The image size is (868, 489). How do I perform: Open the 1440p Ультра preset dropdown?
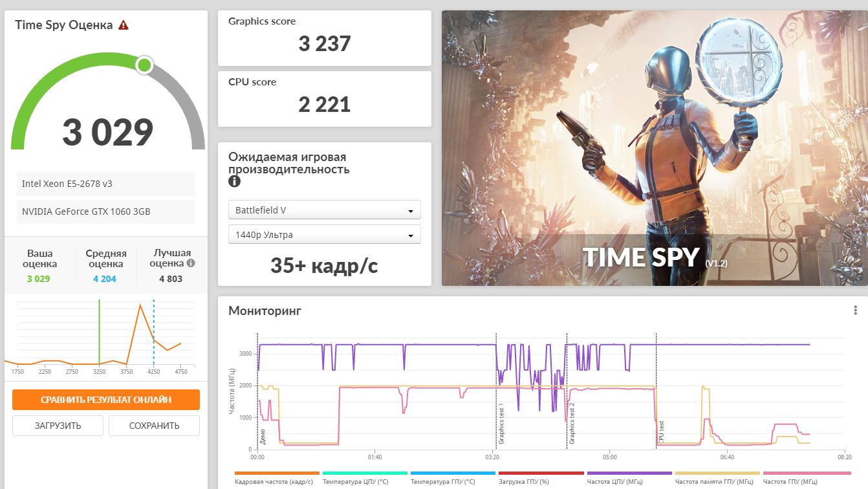(325, 235)
